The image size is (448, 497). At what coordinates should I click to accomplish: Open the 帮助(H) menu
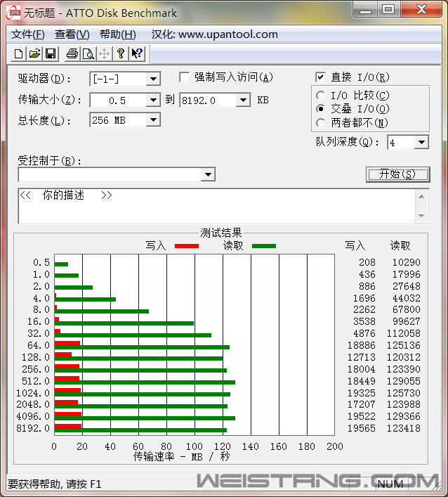point(118,34)
